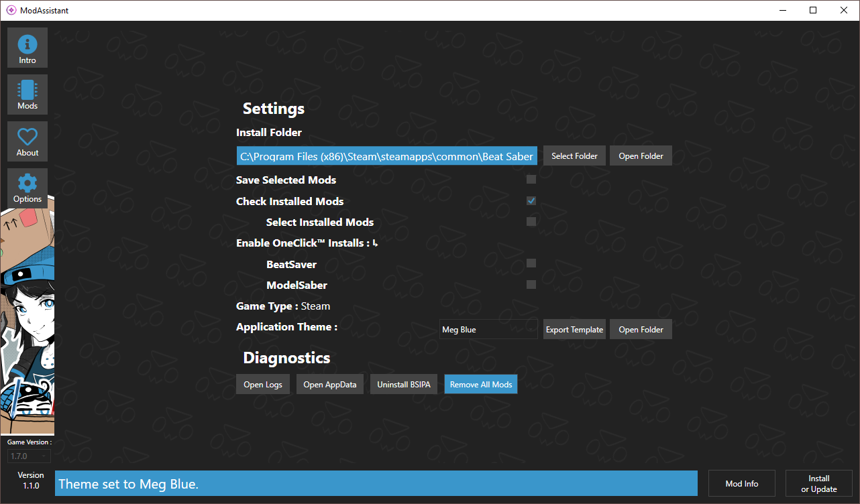Open the About page (heart icon)
Image resolution: width=860 pixels, height=504 pixels.
pyautogui.click(x=28, y=141)
